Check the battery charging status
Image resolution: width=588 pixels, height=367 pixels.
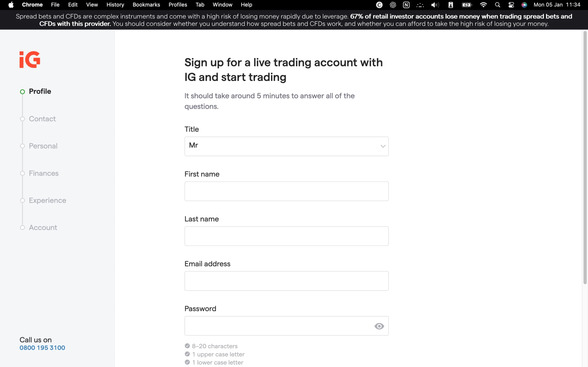coord(467,5)
